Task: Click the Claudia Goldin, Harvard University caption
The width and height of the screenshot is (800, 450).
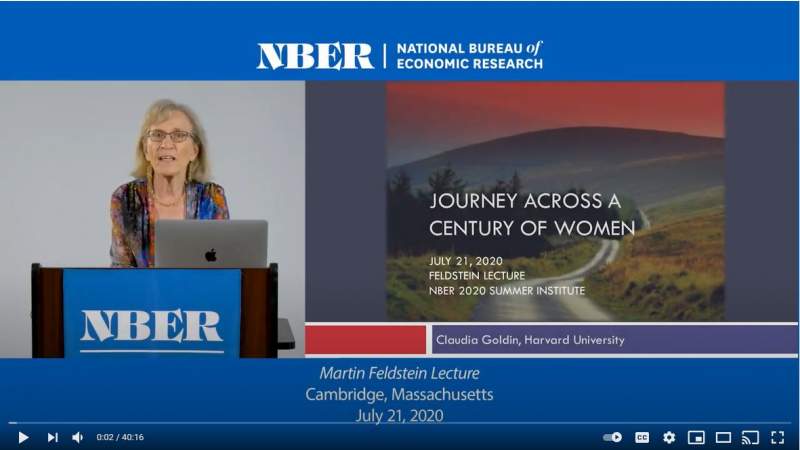Action: (530, 340)
